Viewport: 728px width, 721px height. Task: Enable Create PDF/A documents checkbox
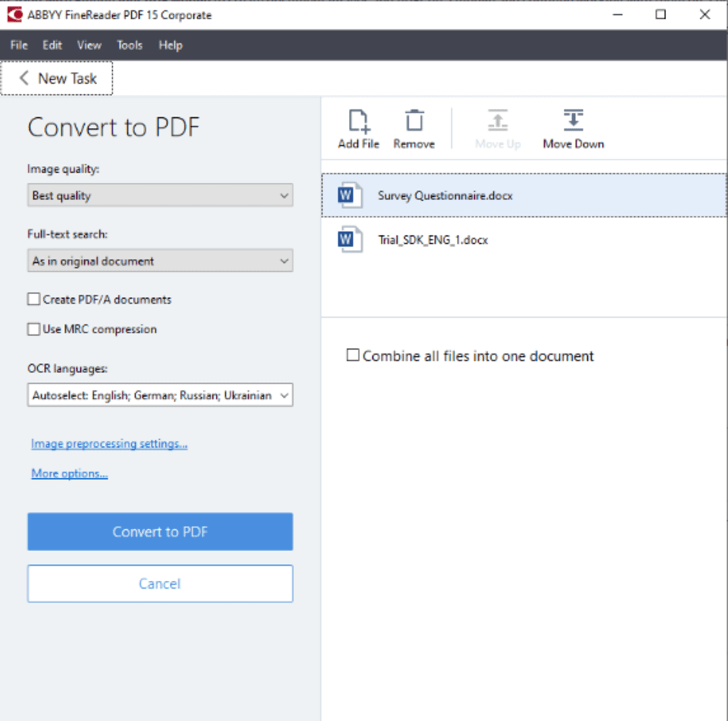coord(34,299)
